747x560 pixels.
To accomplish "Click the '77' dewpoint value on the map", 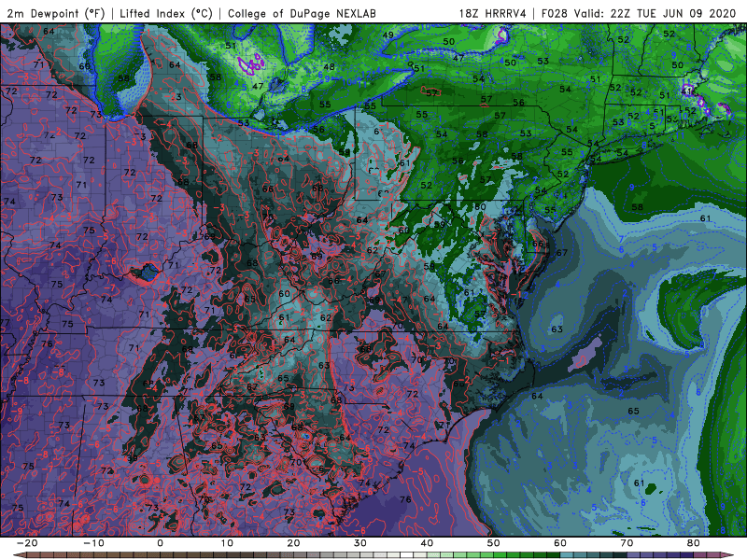I will pyautogui.click(x=5, y=323).
